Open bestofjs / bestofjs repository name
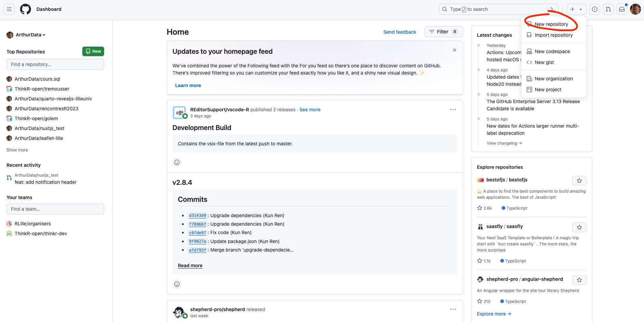 click(507, 180)
